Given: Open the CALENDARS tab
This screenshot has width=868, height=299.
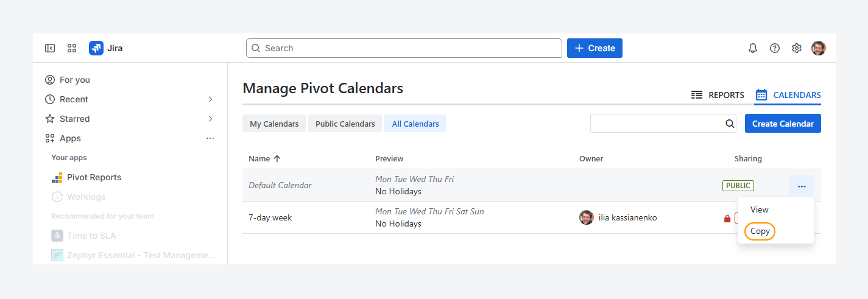Looking at the screenshot, I should pos(788,95).
